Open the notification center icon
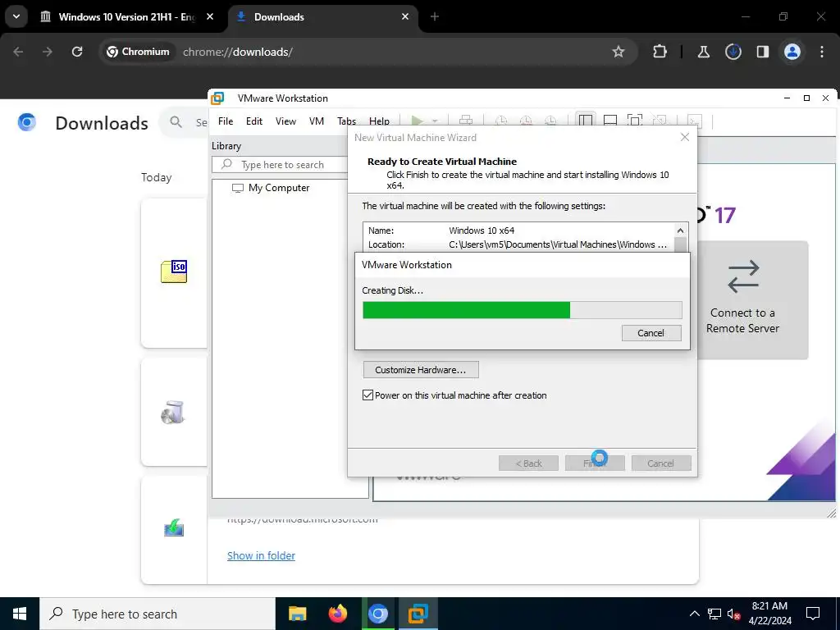840x630 pixels. 813,614
